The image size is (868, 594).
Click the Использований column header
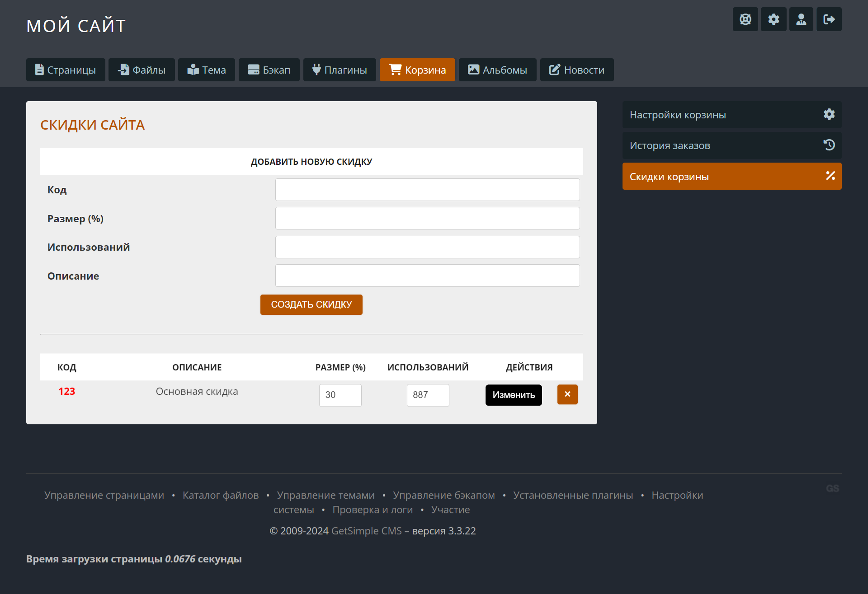[428, 367]
